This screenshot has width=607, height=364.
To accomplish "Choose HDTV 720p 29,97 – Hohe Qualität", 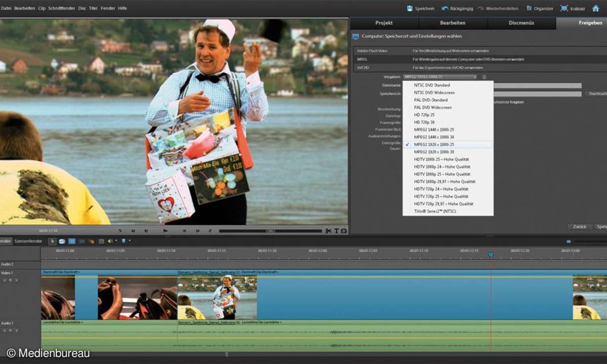I will (448, 204).
